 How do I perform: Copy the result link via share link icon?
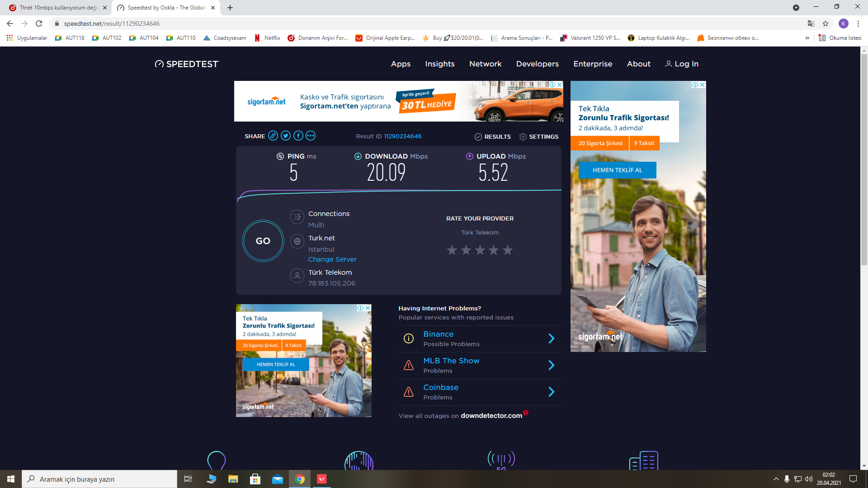(x=273, y=136)
